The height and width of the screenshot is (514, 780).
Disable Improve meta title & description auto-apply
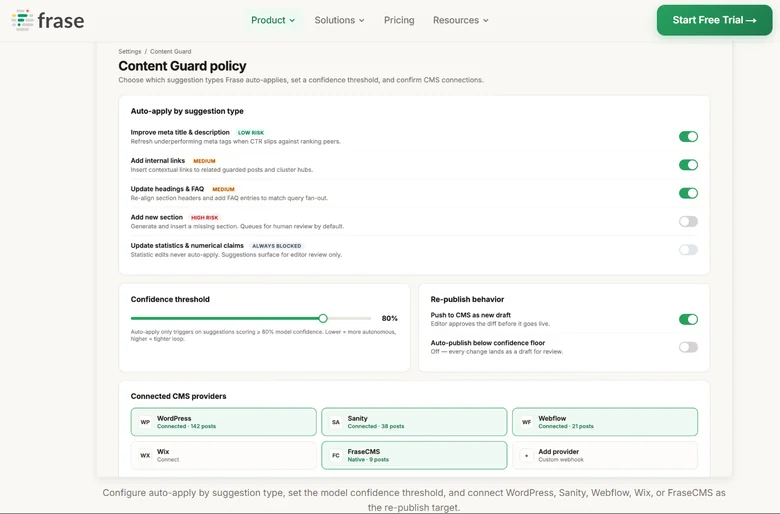[688, 136]
